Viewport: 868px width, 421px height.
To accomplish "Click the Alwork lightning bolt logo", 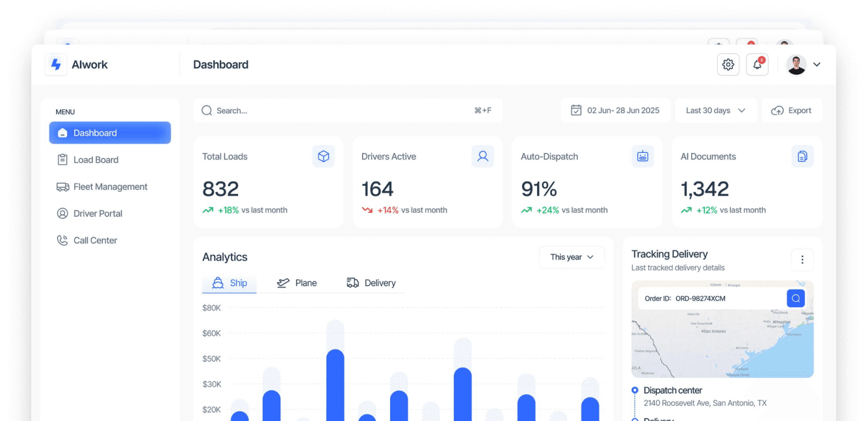I will point(55,64).
